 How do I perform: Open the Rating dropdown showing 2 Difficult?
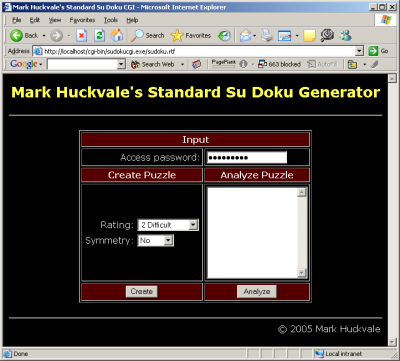point(168,225)
